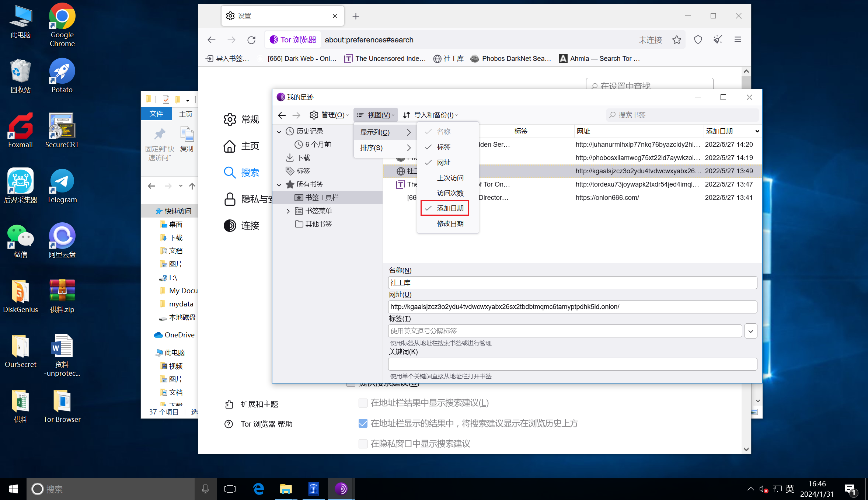Uncheck 将搜索建议显示在浏览历史上方 checkbox

coord(363,423)
